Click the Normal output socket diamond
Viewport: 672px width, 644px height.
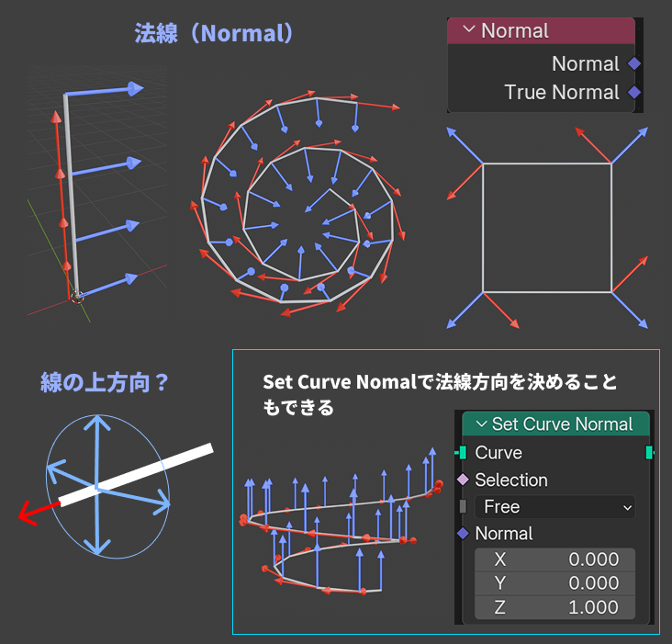[633, 63]
